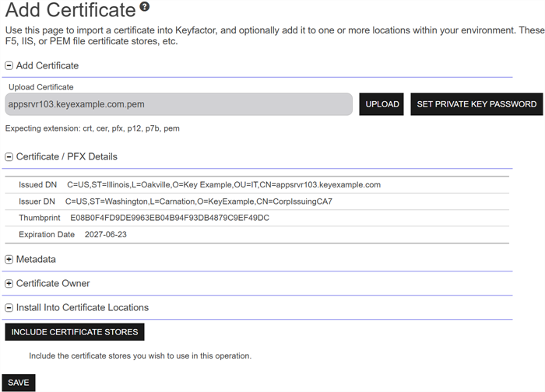Viewport: 545px width, 392px height.
Task: Select the Issuer DN value text
Action: 199,201
